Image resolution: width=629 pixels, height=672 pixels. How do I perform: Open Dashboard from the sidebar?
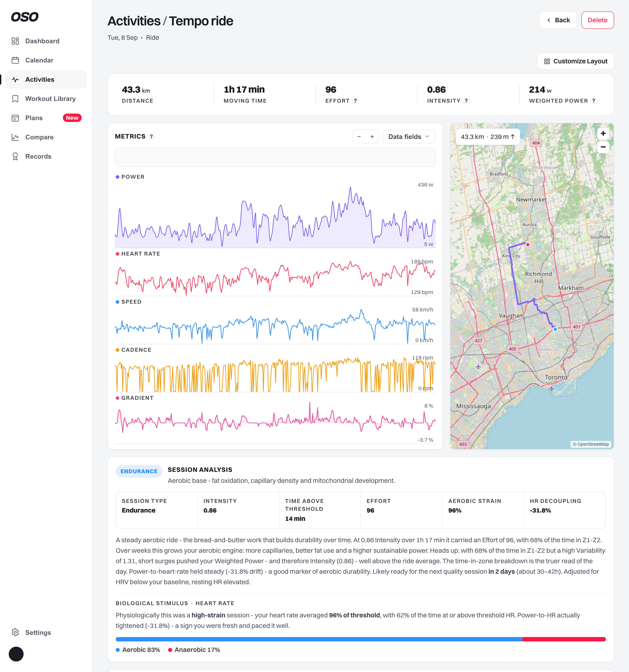tap(46, 41)
